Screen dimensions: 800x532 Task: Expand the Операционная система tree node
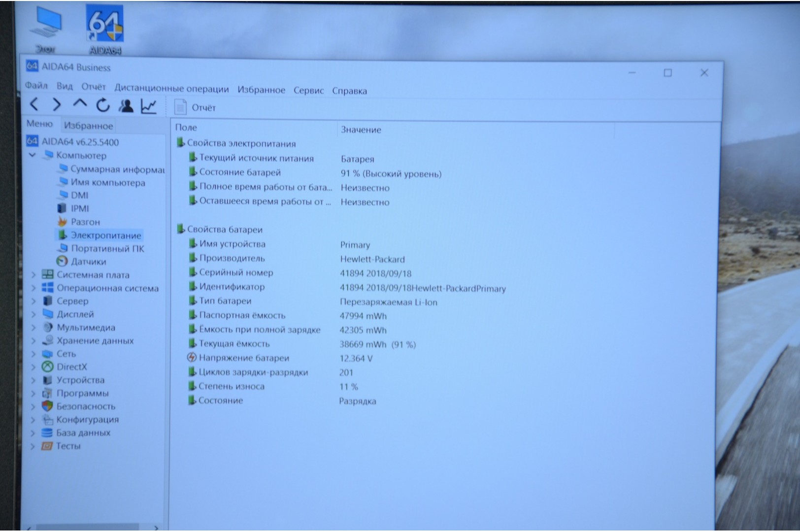point(33,288)
